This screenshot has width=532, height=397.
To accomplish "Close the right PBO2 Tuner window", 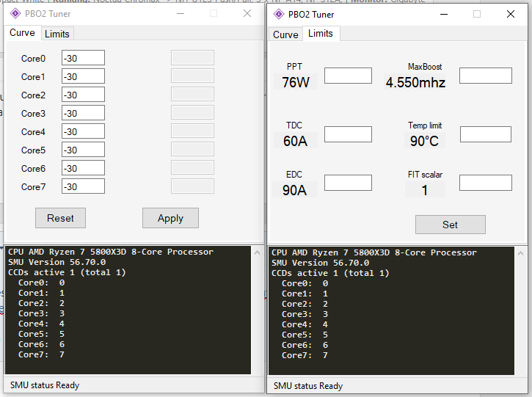I will [511, 14].
